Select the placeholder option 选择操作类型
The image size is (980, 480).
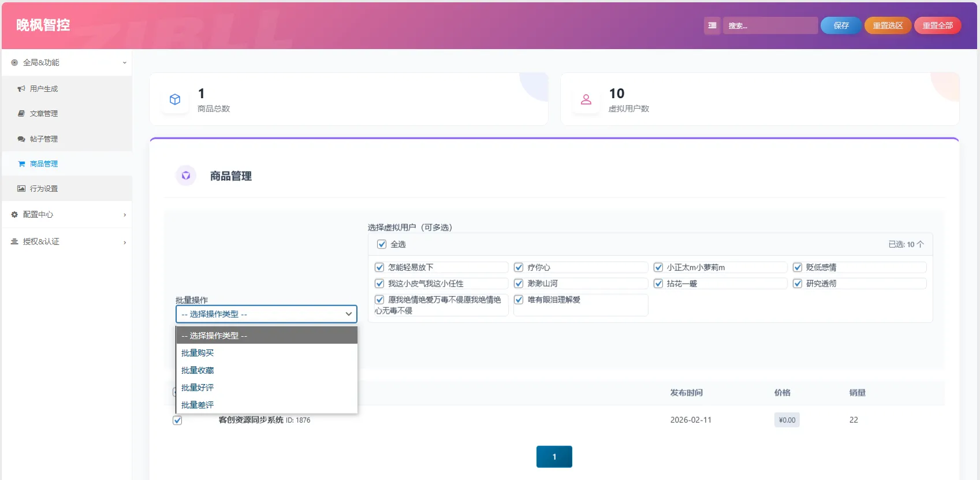(267, 336)
